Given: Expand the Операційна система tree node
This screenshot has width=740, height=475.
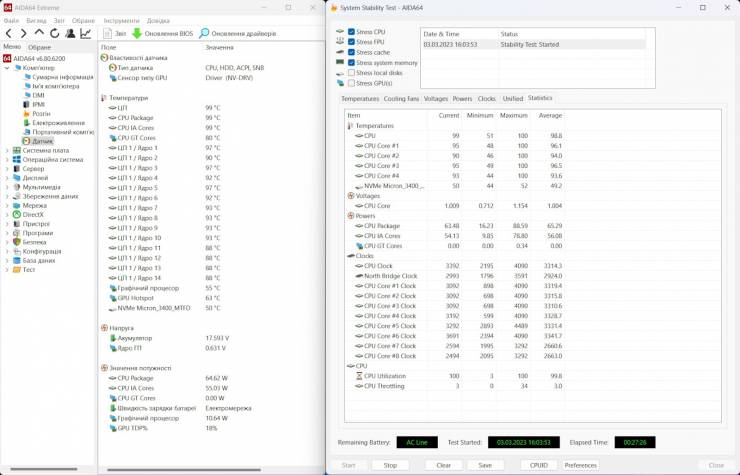Looking at the screenshot, I should pyautogui.click(x=7, y=160).
